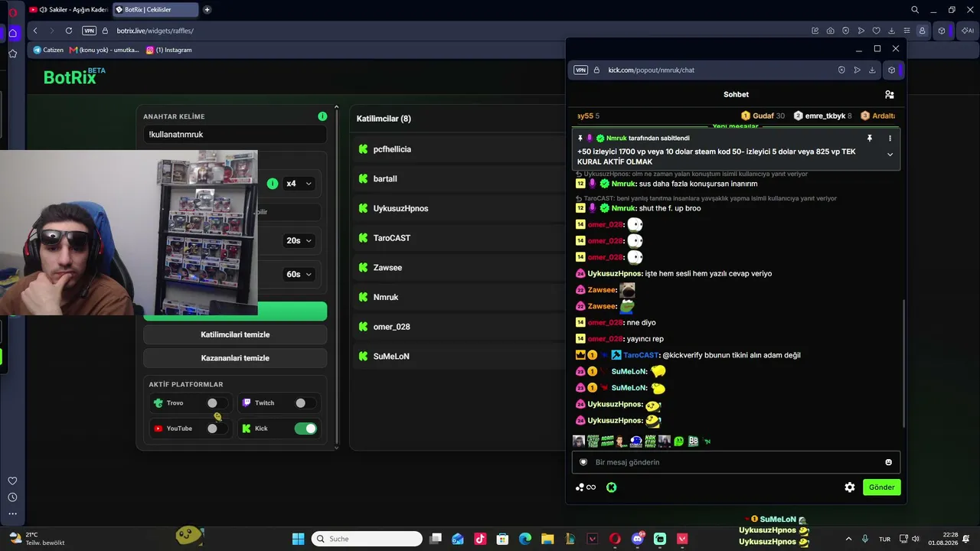The image size is (980, 551).
Task: Enable the Twitch platform toggle
Action: (305, 403)
